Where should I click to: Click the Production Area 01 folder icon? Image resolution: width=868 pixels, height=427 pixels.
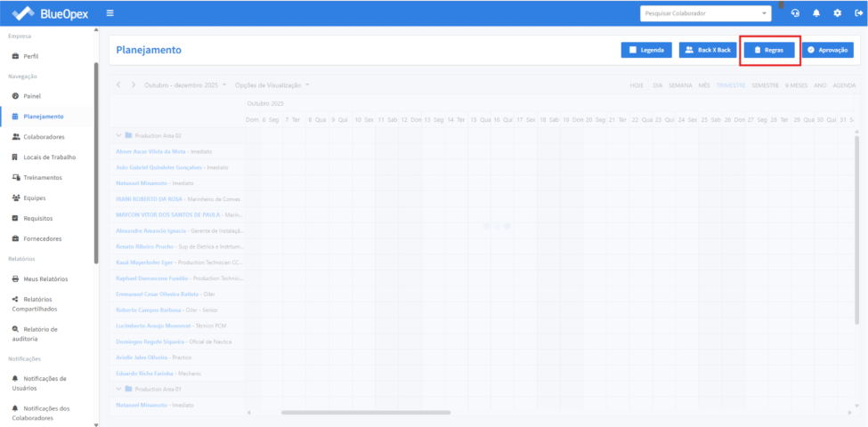pyautogui.click(x=128, y=389)
